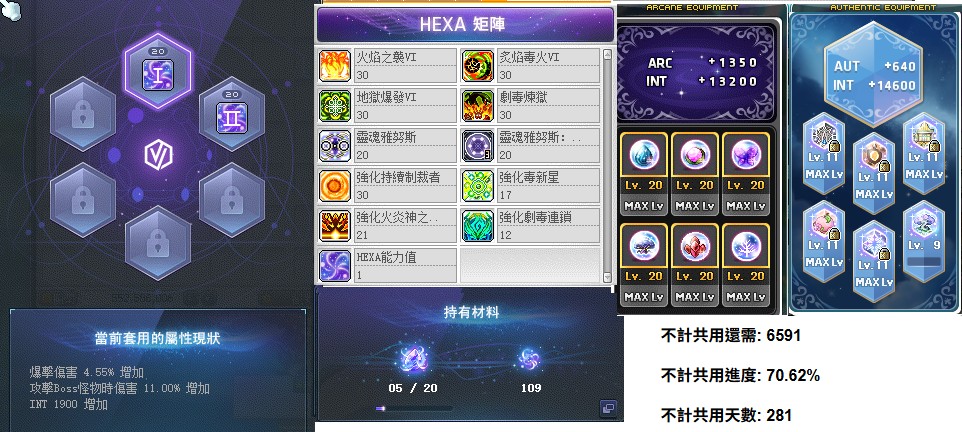Screen dimensions: 962x432
Task: Click the popup window icon in the materials panel
Action: (x=608, y=407)
